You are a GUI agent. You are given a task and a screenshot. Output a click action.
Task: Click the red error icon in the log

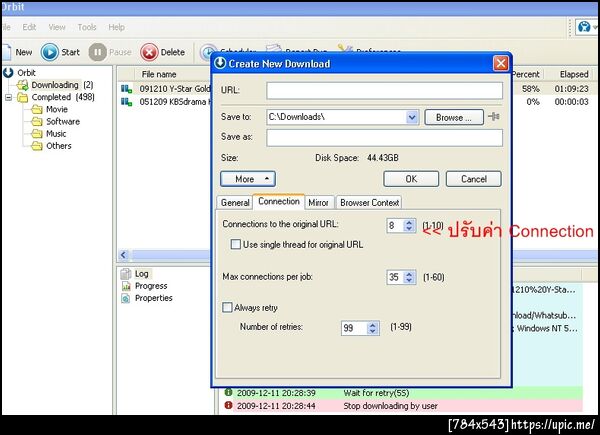(228, 405)
